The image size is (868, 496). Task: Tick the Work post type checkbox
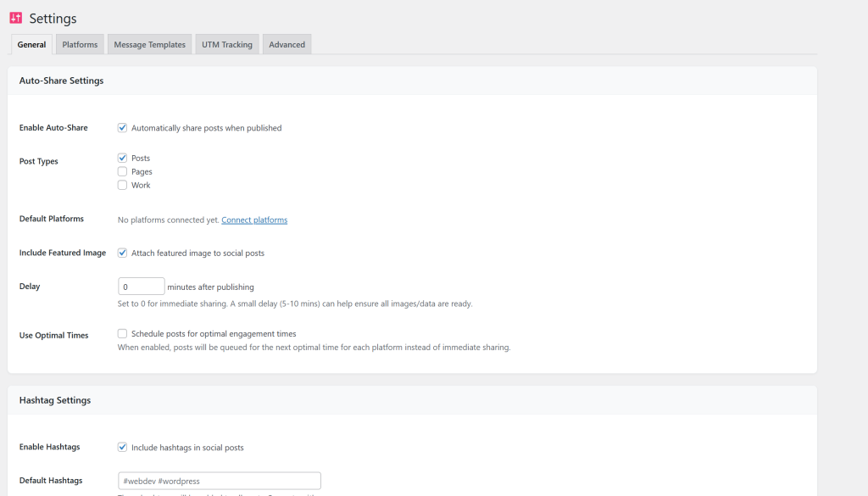[x=123, y=186]
